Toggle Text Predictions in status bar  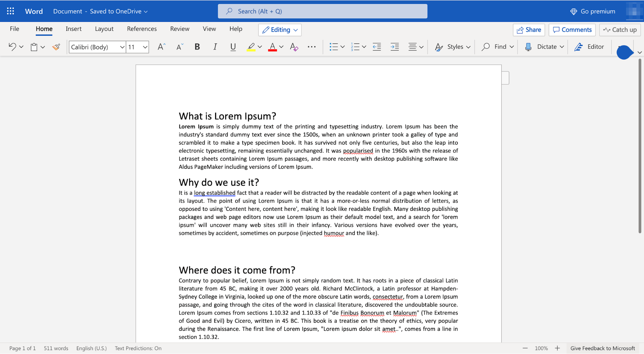pyautogui.click(x=138, y=348)
